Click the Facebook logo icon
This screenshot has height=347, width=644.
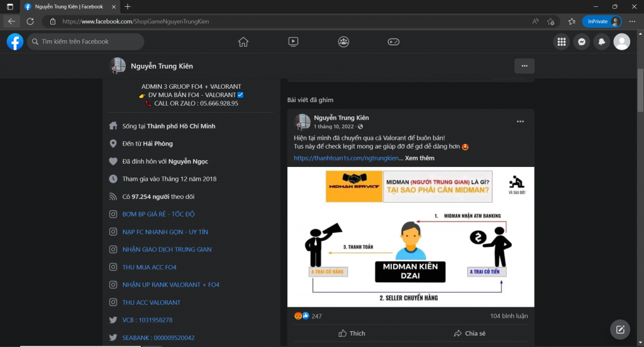point(15,42)
